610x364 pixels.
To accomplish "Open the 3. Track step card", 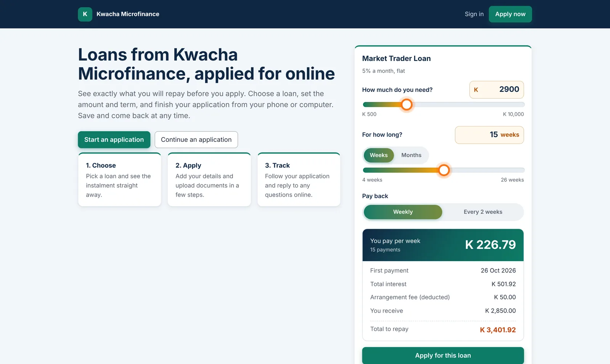I will [299, 180].
